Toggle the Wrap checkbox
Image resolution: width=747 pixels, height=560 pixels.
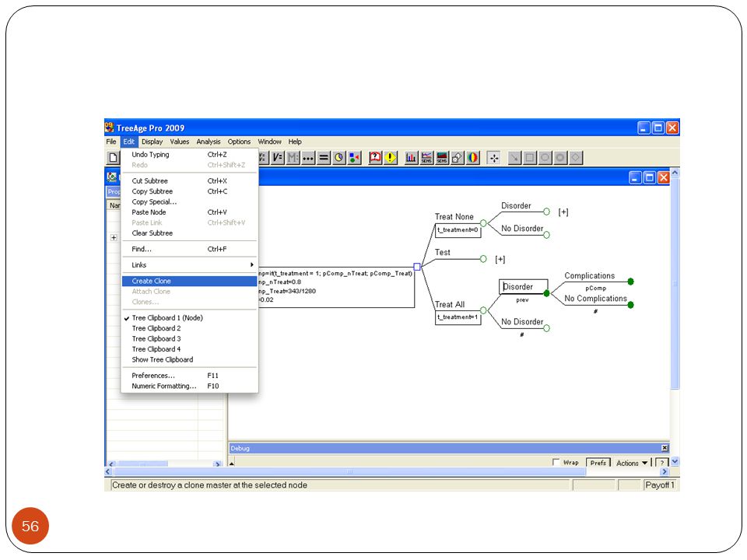point(556,462)
